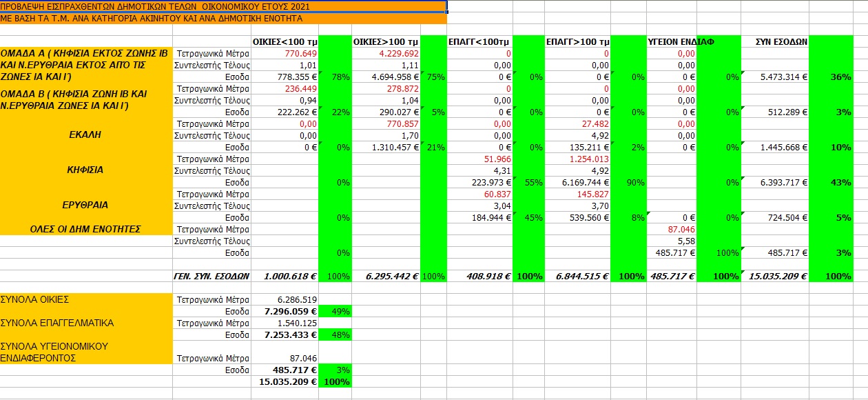Select the orange ΚΗΦΙΣΙΑ label cell

pyautogui.click(x=85, y=170)
